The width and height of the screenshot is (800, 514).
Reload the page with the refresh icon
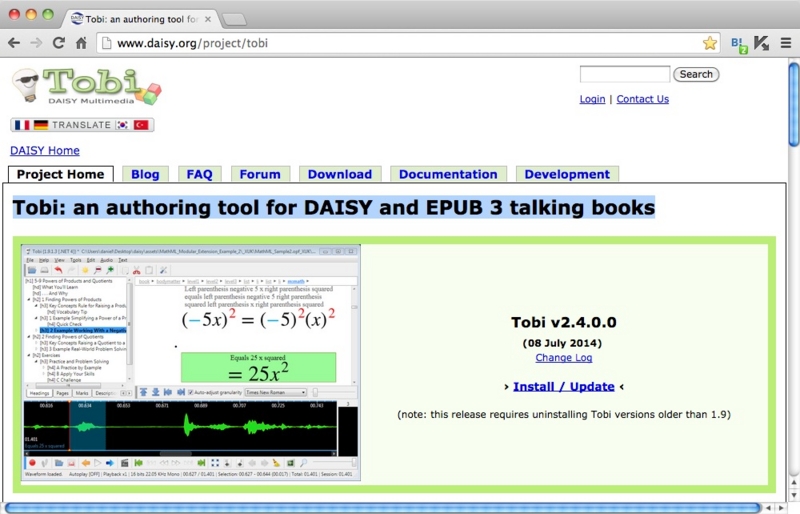(59, 43)
